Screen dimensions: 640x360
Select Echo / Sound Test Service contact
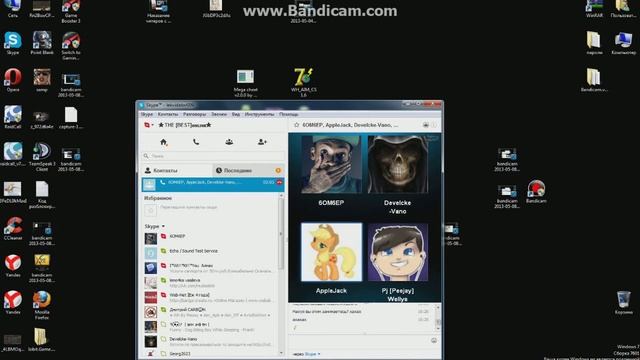(x=210, y=253)
